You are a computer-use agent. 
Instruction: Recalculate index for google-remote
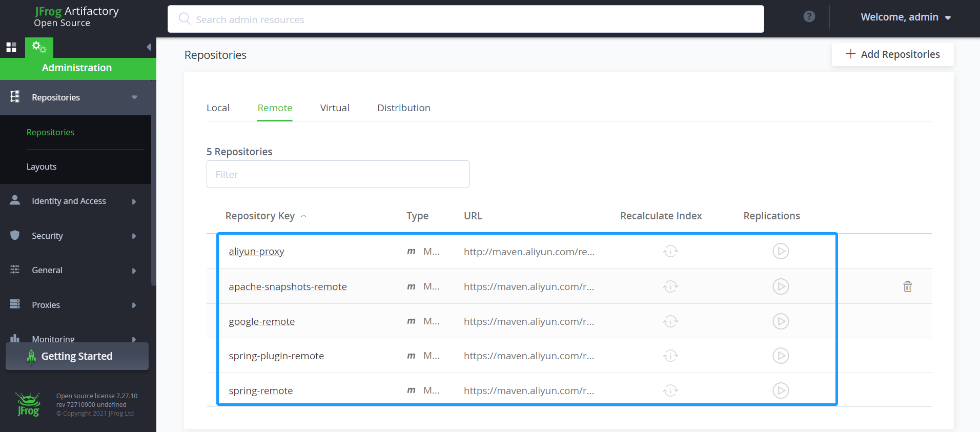pyautogui.click(x=670, y=321)
